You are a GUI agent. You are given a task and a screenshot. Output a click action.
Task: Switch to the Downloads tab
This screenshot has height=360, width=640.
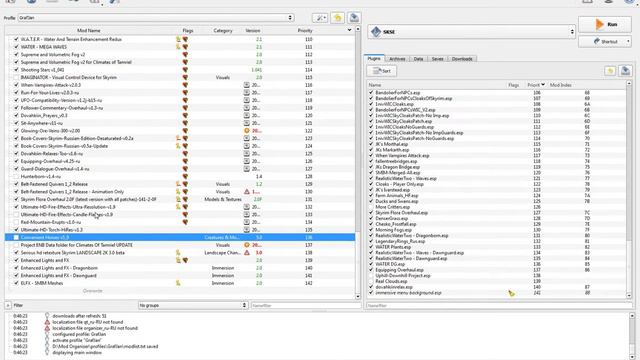462,59
